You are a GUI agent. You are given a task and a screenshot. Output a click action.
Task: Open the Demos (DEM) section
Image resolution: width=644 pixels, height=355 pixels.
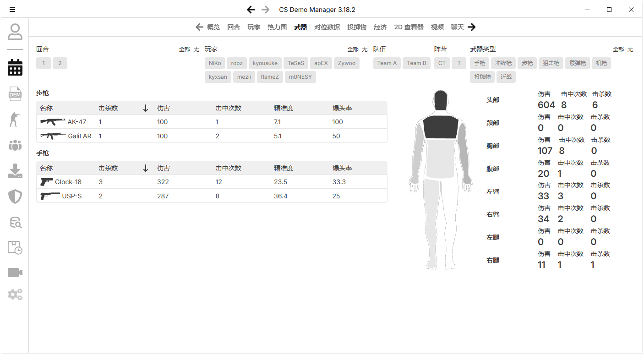(15, 94)
